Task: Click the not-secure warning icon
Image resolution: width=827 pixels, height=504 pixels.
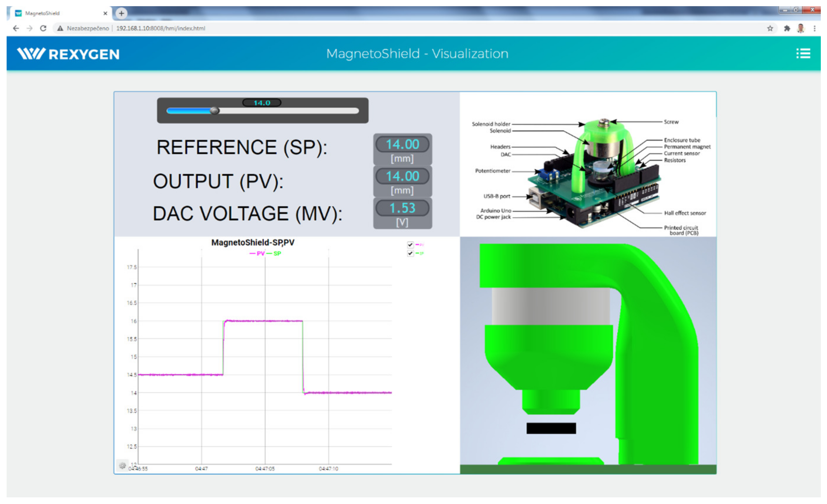Action: pyautogui.click(x=60, y=29)
